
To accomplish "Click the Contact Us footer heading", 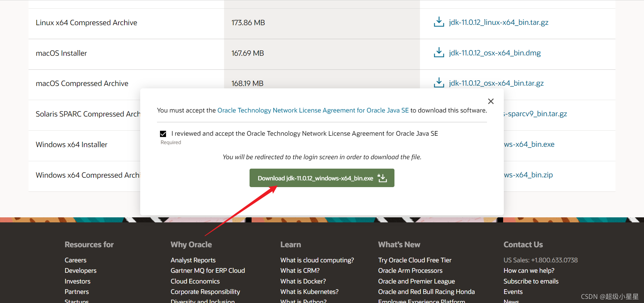I will click(523, 245).
